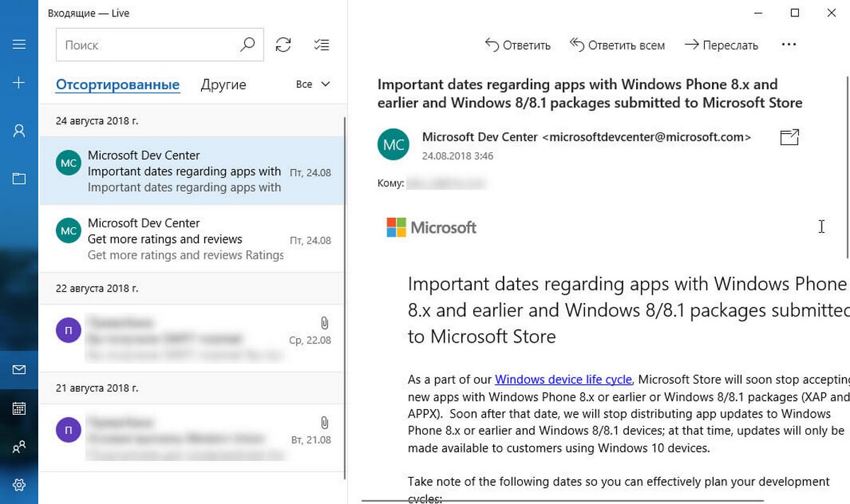Screen dimensions: 850x504
Task: Click the Microsoft logo in email body
Action: click(431, 227)
